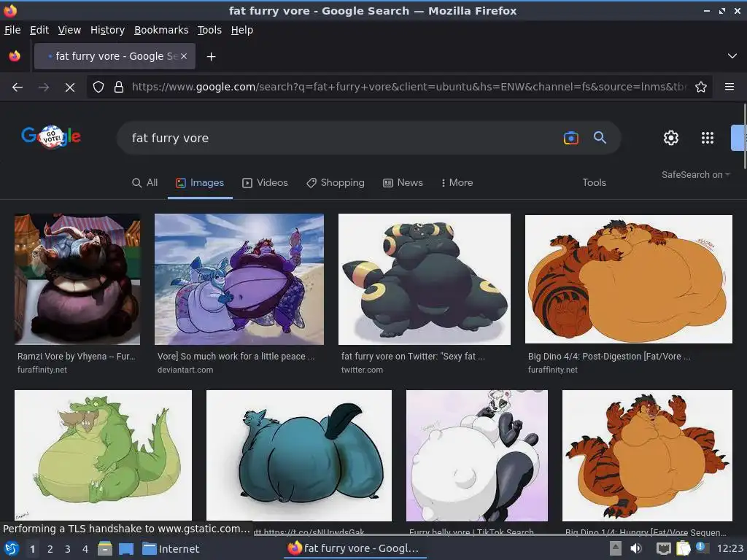Click the show desktop icon in the taskbar

pyautogui.click(x=125, y=549)
